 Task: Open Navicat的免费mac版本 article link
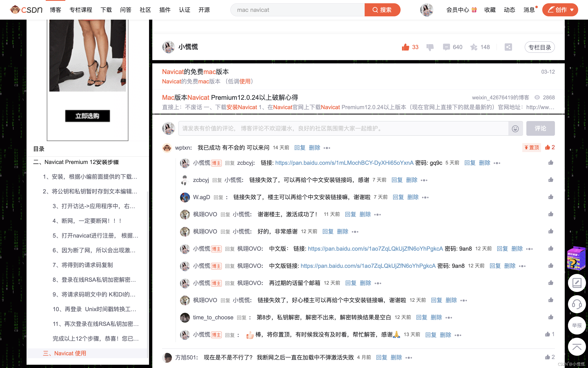(195, 72)
